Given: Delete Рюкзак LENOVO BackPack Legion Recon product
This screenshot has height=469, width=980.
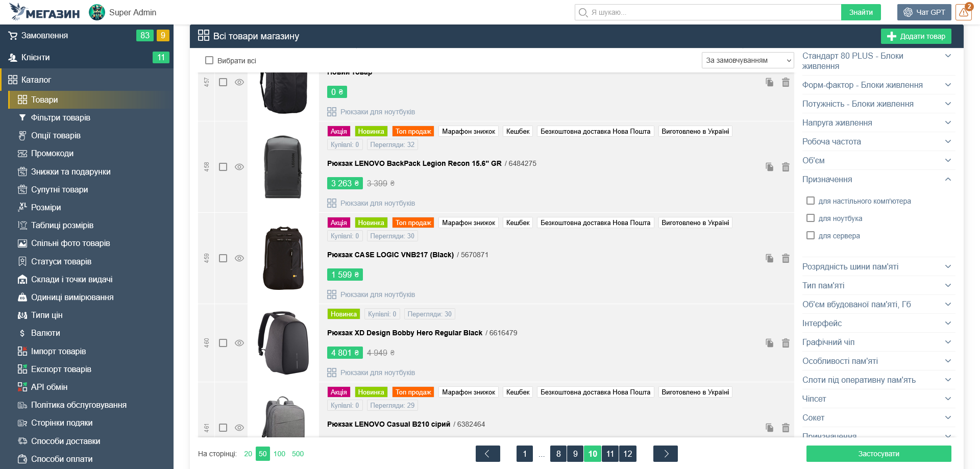Looking at the screenshot, I should [x=786, y=167].
